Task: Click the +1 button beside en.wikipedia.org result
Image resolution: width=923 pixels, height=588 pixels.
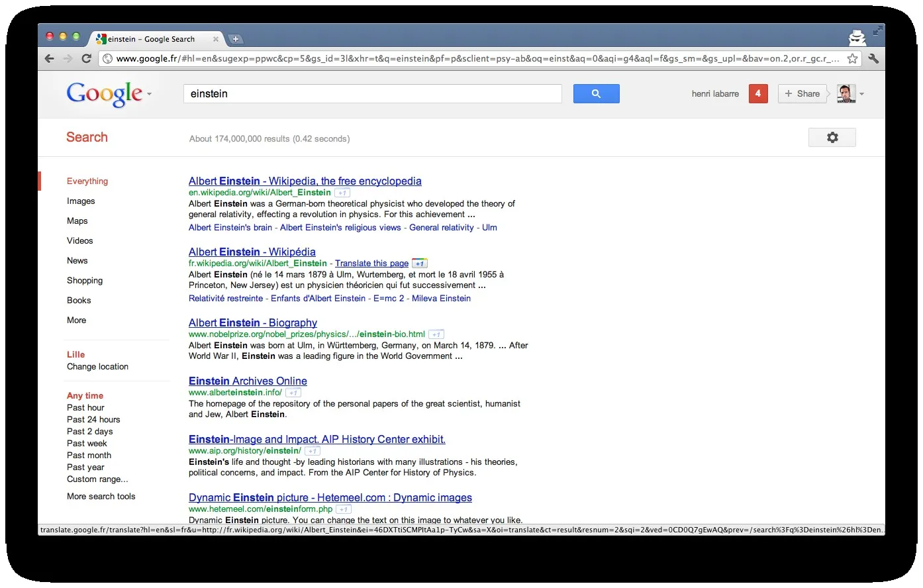Action: 342,193
